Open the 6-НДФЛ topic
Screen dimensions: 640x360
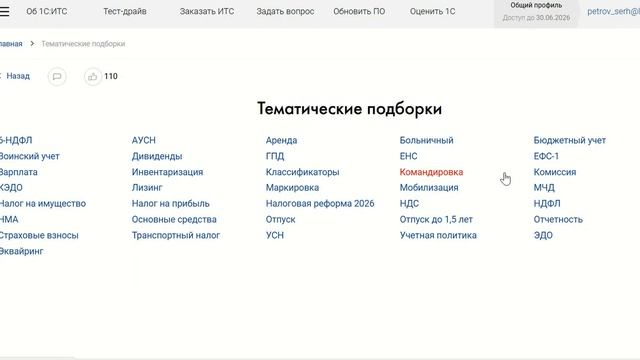16,140
